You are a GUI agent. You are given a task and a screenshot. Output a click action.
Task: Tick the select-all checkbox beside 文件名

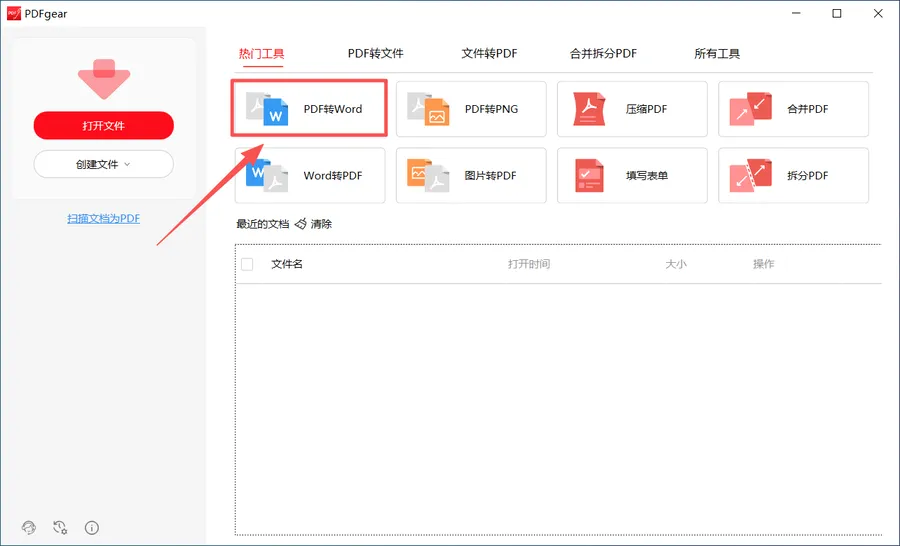pyautogui.click(x=247, y=264)
